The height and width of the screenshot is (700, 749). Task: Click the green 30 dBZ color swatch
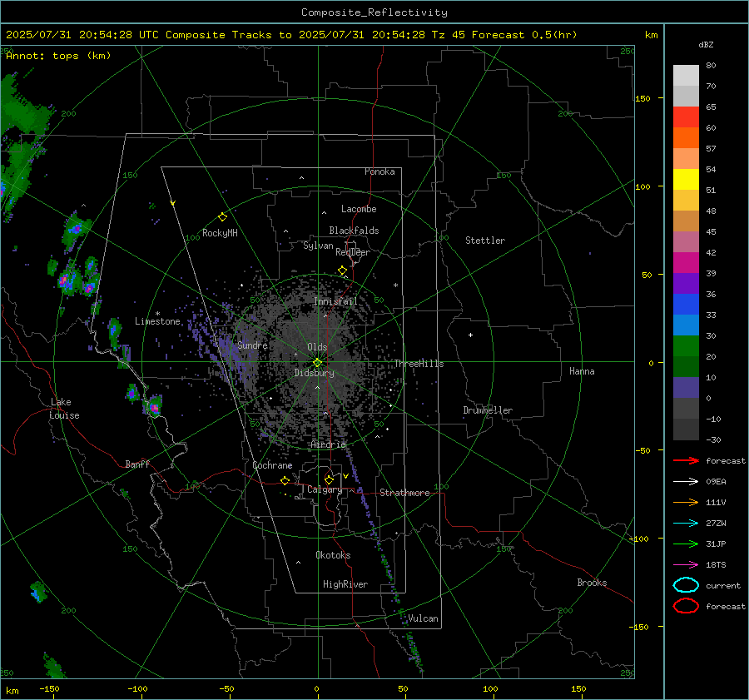(x=686, y=346)
